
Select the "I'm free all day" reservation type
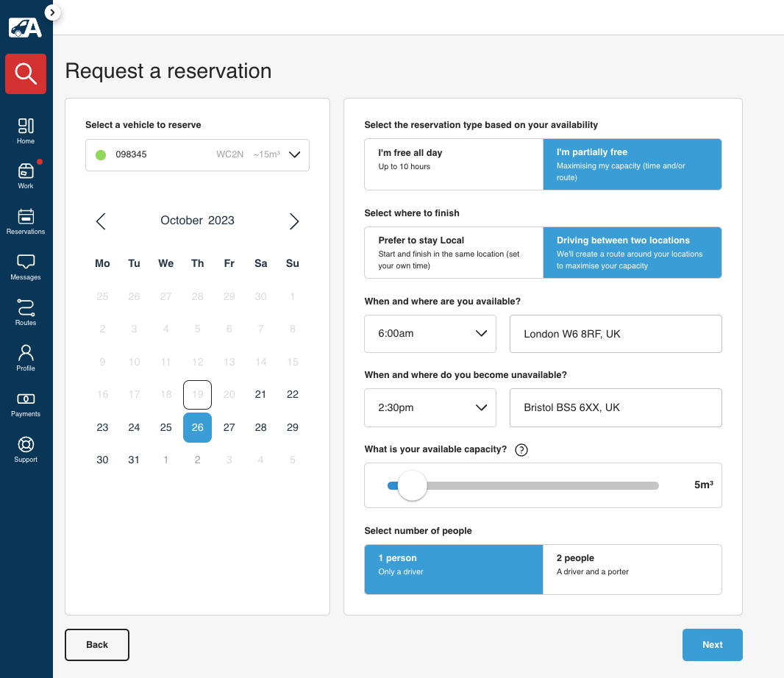click(x=453, y=164)
